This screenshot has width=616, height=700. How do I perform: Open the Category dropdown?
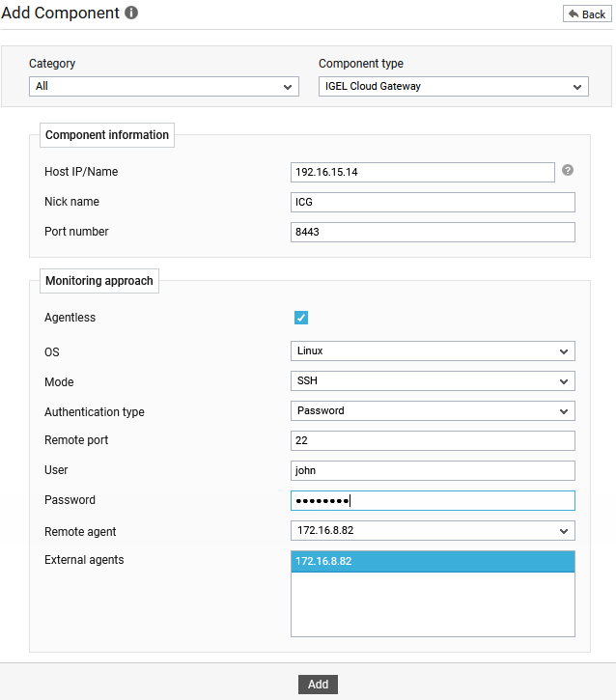click(164, 86)
